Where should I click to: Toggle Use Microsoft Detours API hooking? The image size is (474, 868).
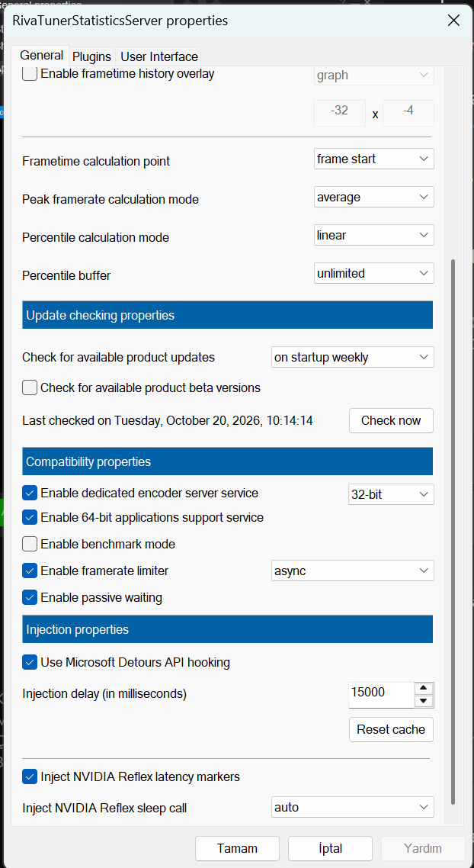click(30, 661)
